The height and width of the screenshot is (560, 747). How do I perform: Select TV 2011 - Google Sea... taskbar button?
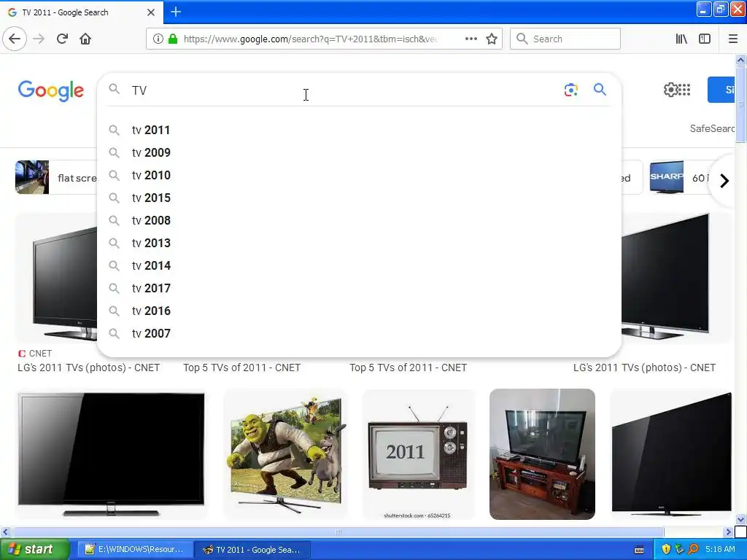[x=253, y=550]
